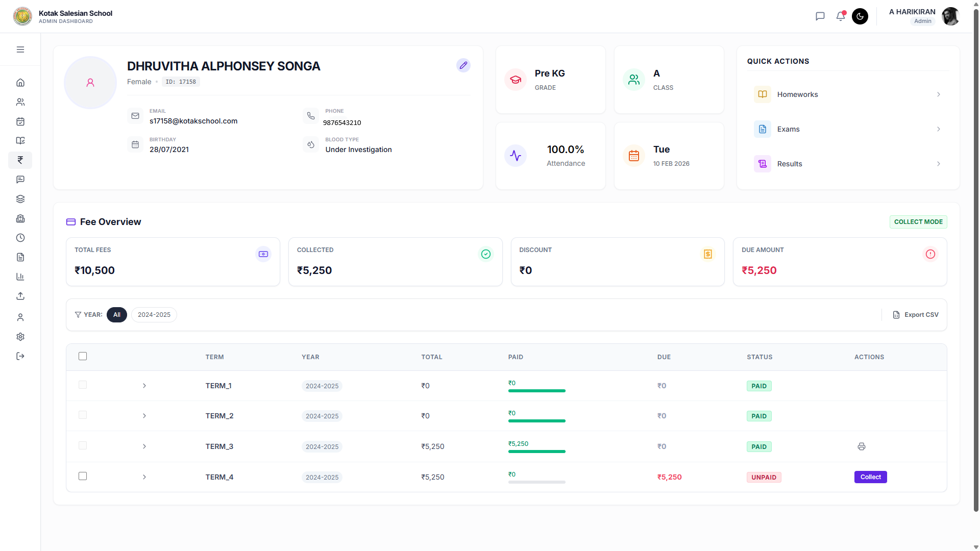Click the TERM_3 paid progress bar

[536, 452]
